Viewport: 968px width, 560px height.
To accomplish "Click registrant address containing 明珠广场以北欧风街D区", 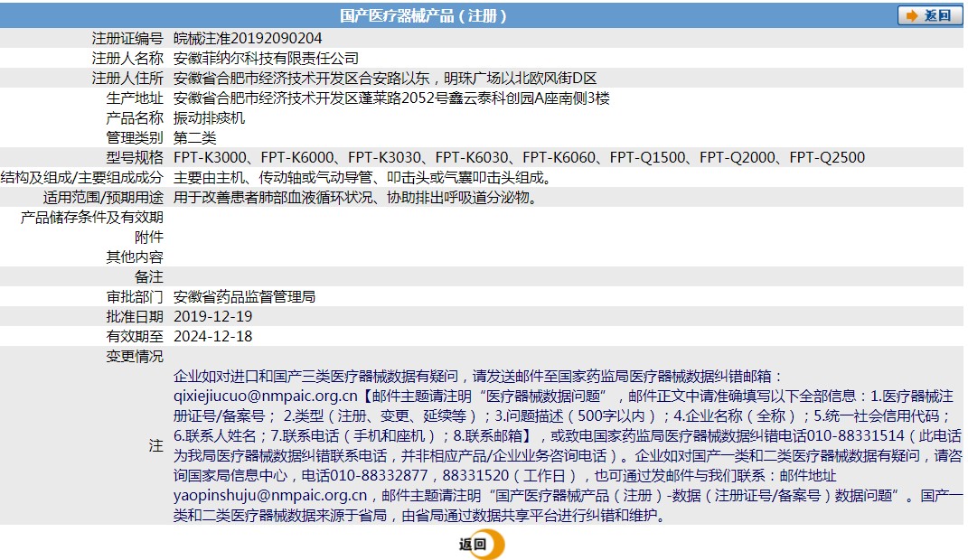I will [x=385, y=79].
